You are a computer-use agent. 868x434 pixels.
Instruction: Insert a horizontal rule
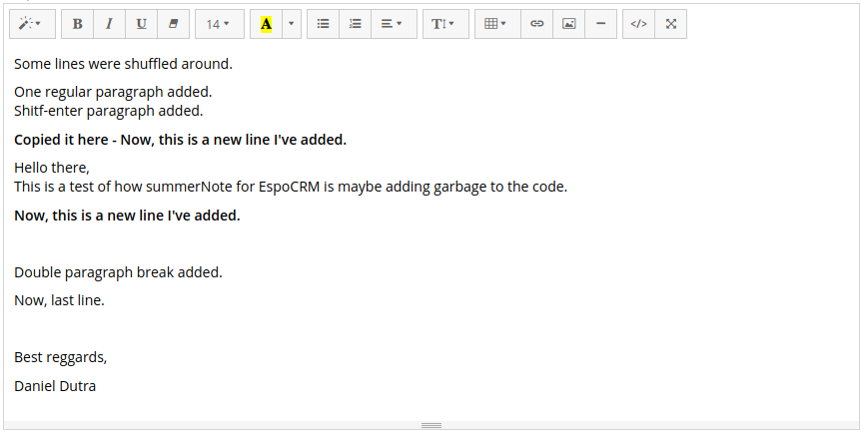pos(600,24)
